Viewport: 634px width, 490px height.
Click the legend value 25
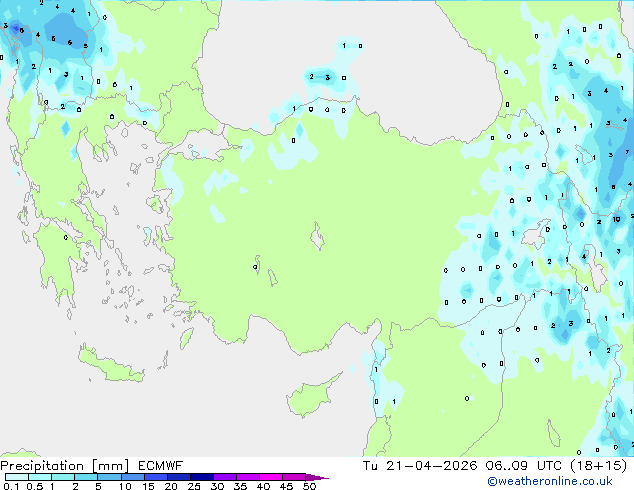click(194, 486)
